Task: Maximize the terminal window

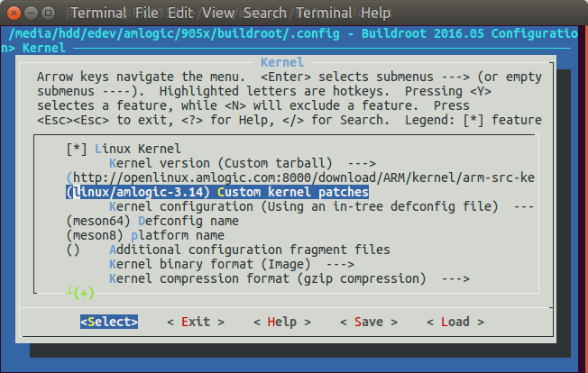Action: pos(49,14)
